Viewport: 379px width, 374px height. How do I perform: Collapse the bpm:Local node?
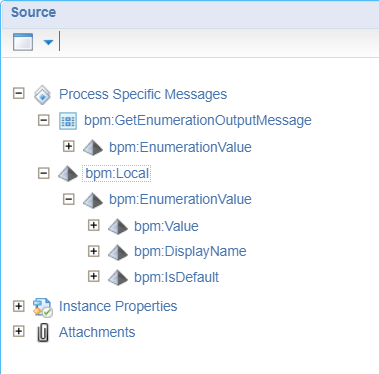[x=44, y=173]
